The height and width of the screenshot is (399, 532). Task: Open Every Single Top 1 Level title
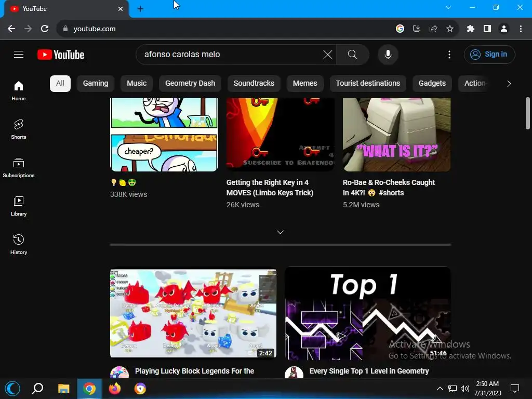pos(369,371)
